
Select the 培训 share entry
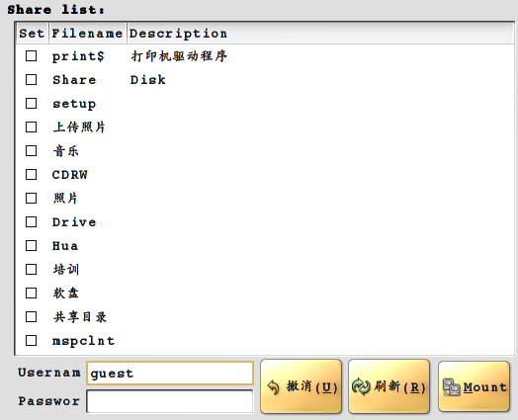click(x=66, y=270)
